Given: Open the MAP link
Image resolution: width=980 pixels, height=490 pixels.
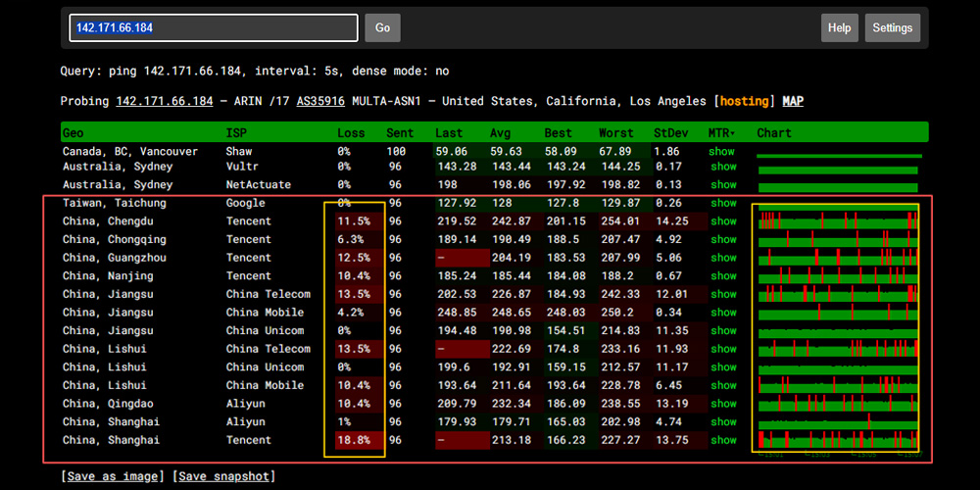Looking at the screenshot, I should click(x=793, y=101).
